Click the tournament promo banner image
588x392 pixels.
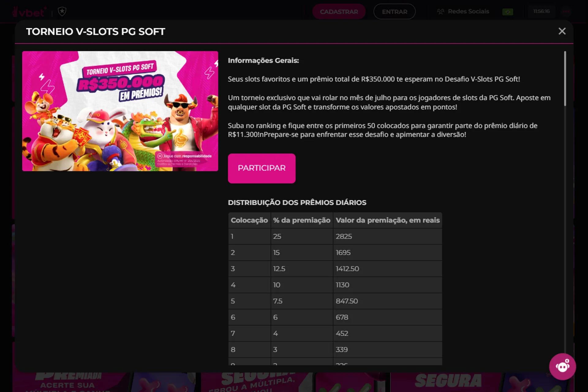point(120,111)
